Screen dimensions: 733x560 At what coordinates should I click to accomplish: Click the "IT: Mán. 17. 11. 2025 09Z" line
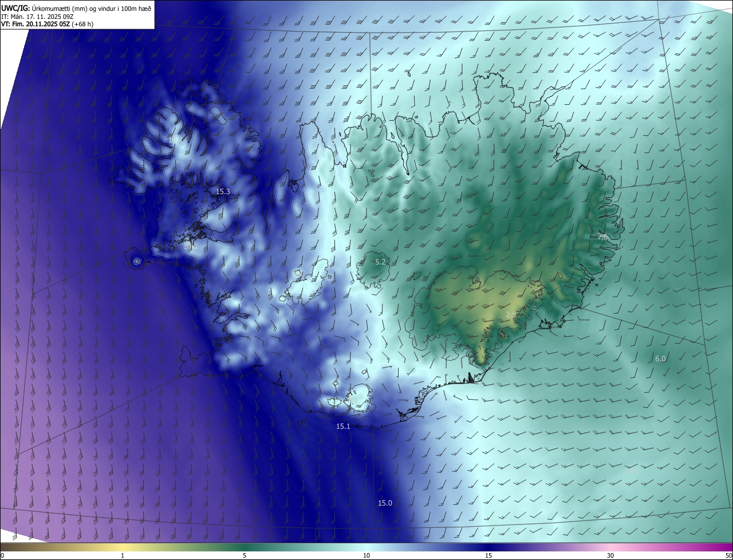(37, 17)
